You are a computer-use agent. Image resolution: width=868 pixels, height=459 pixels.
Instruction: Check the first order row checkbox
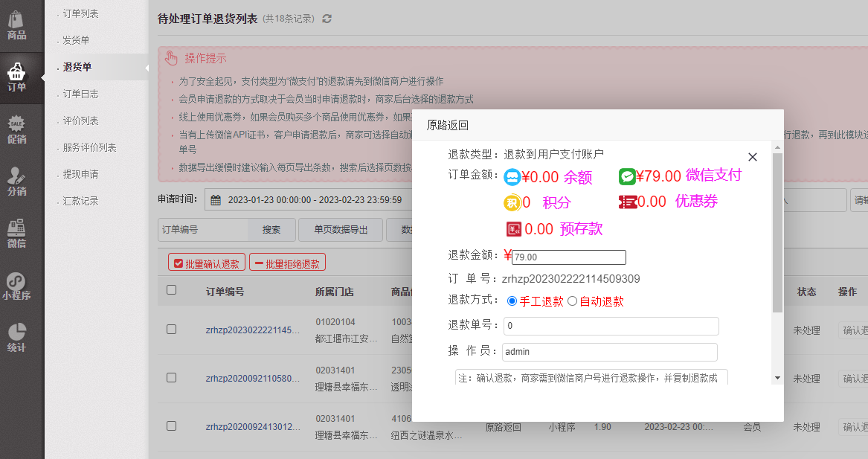tap(172, 329)
